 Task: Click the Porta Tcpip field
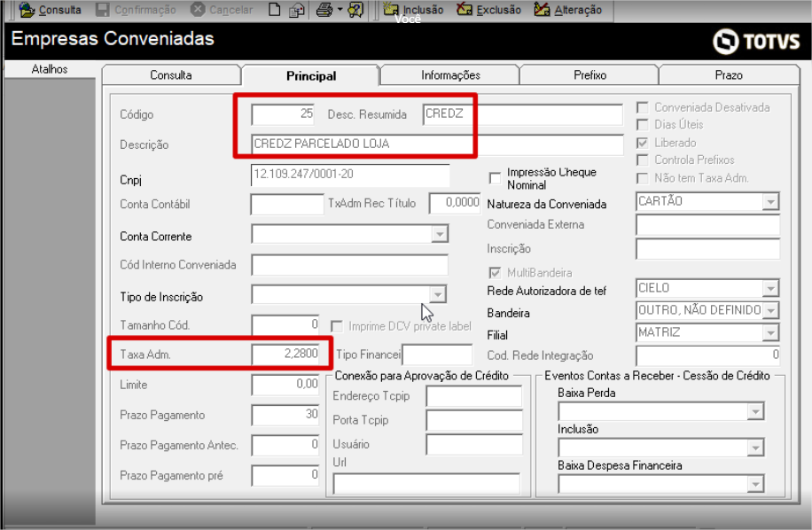(x=474, y=420)
